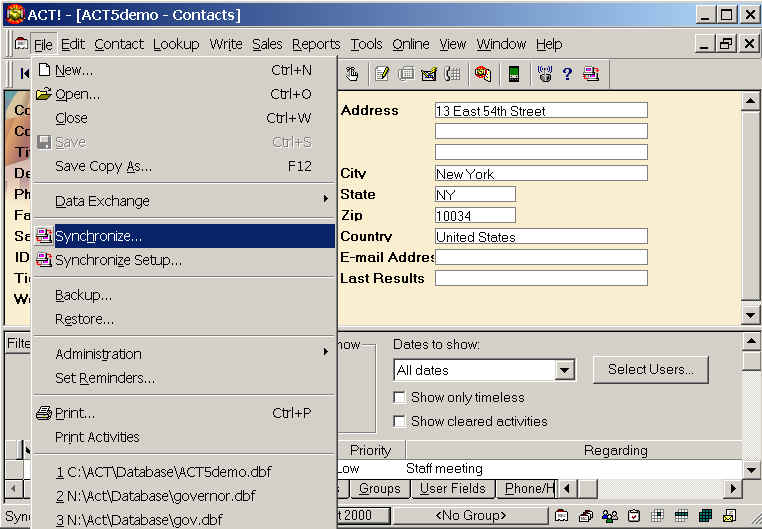This screenshot has height=529, width=762.
Task: Click the Synchronize computers toolbar icon
Action: click(x=591, y=74)
